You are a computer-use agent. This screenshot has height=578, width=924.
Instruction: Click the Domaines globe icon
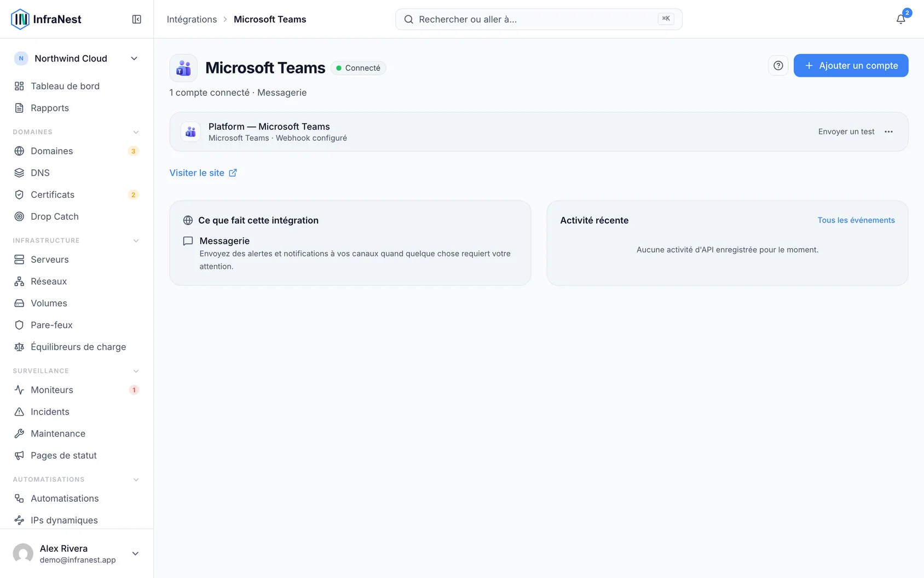click(19, 151)
